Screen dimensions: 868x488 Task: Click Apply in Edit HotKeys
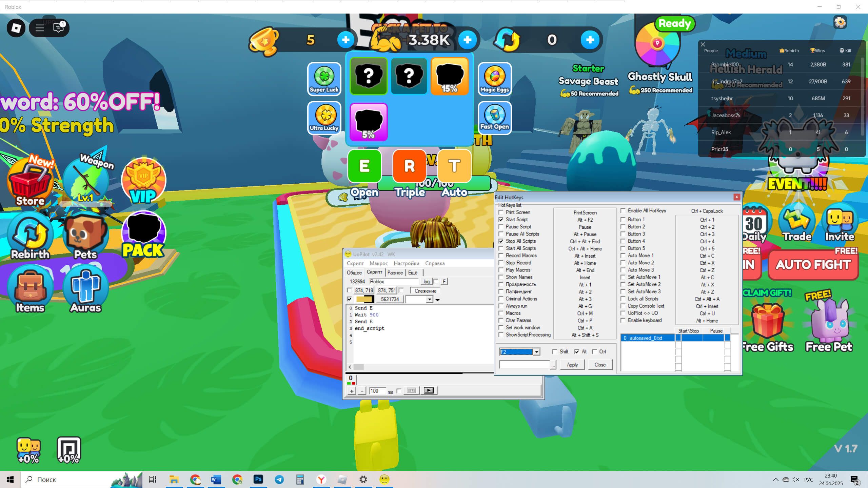pos(572,365)
